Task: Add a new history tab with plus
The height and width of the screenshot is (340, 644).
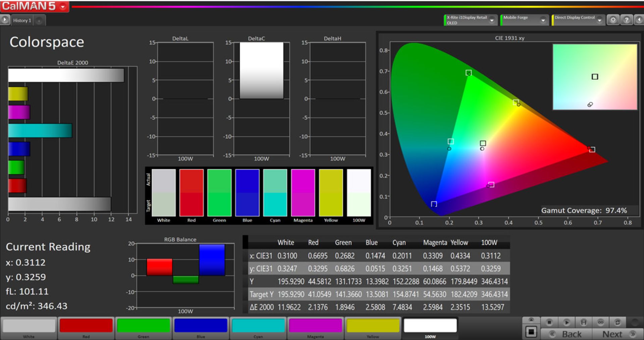Action: [x=39, y=21]
